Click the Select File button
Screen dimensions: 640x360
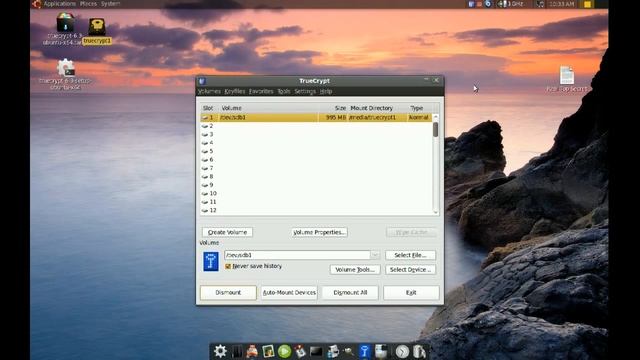coord(410,255)
